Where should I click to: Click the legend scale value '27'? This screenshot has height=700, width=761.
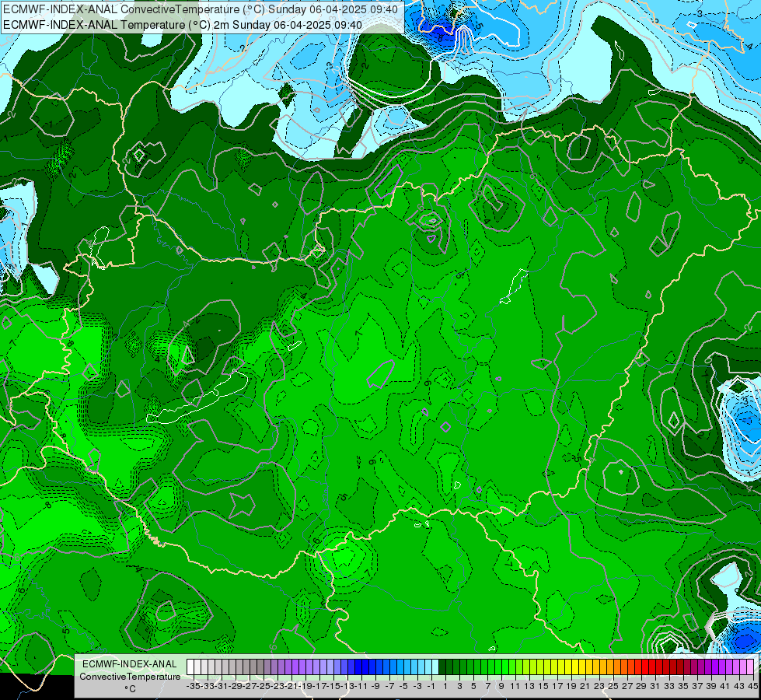[x=627, y=687]
